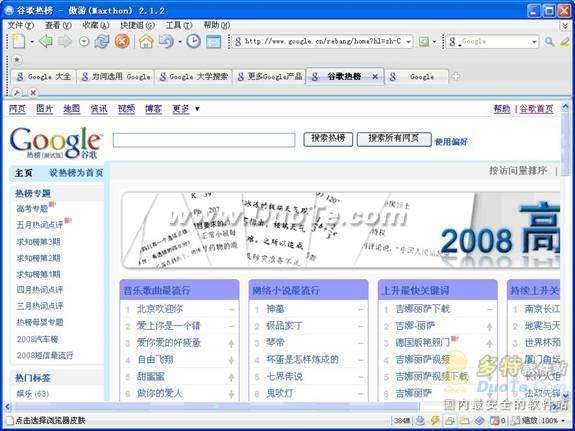Click the highlighter pen icon at the toolbar end
Screen dimensions: 575x431
[564, 42]
